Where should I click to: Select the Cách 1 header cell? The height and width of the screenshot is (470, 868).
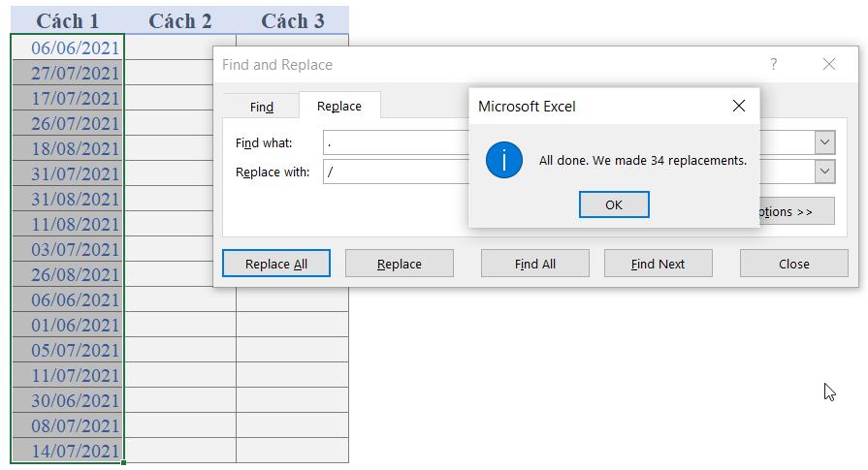pos(68,20)
